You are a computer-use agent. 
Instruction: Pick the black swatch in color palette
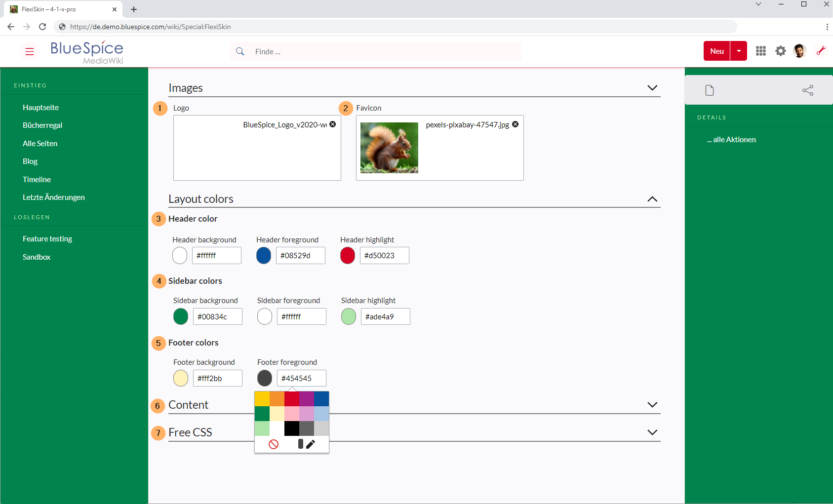click(x=292, y=428)
